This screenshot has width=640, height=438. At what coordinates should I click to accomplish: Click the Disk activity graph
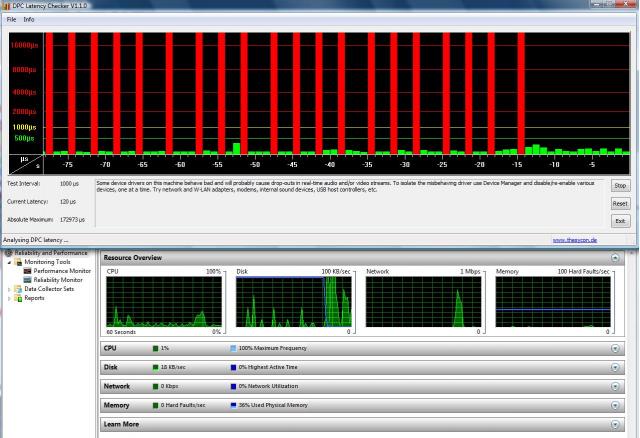click(294, 302)
